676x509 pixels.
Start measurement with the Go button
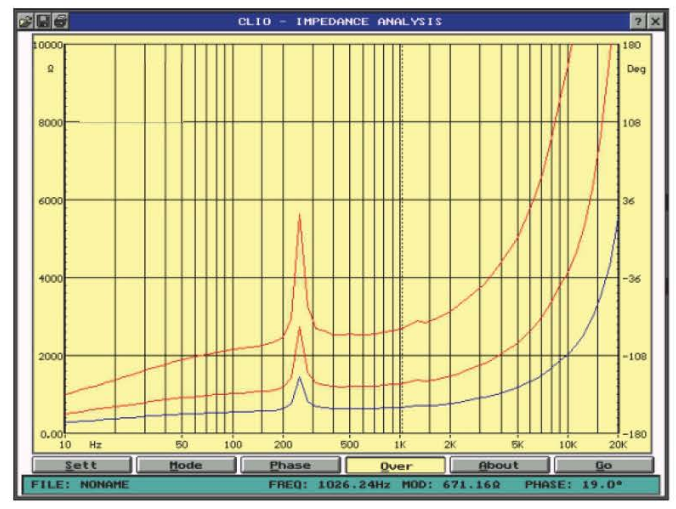(603, 465)
